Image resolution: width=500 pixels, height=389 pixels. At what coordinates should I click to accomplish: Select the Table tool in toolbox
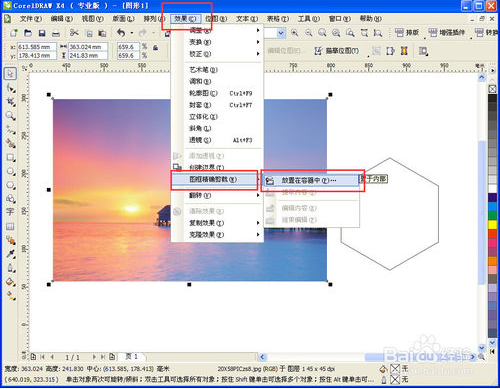pyautogui.click(x=10, y=227)
